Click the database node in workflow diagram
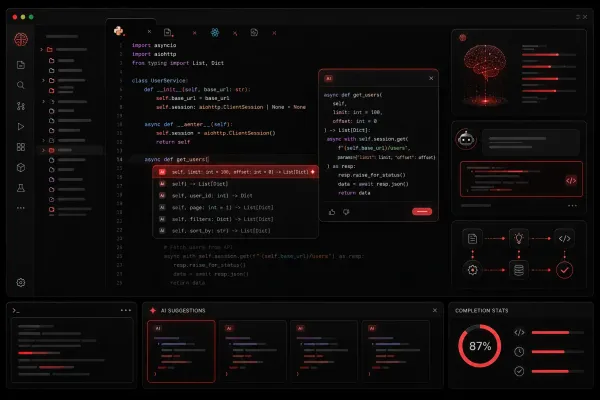The image size is (600, 400). (x=518, y=270)
